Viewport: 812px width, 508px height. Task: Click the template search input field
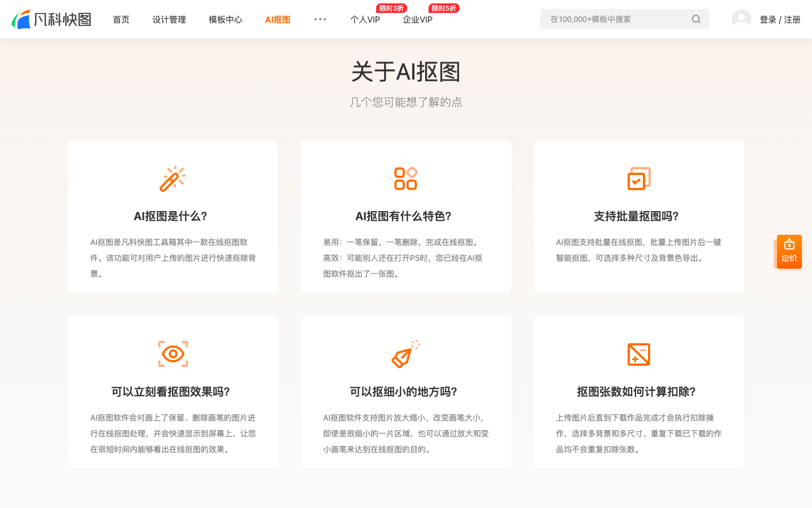coord(615,19)
